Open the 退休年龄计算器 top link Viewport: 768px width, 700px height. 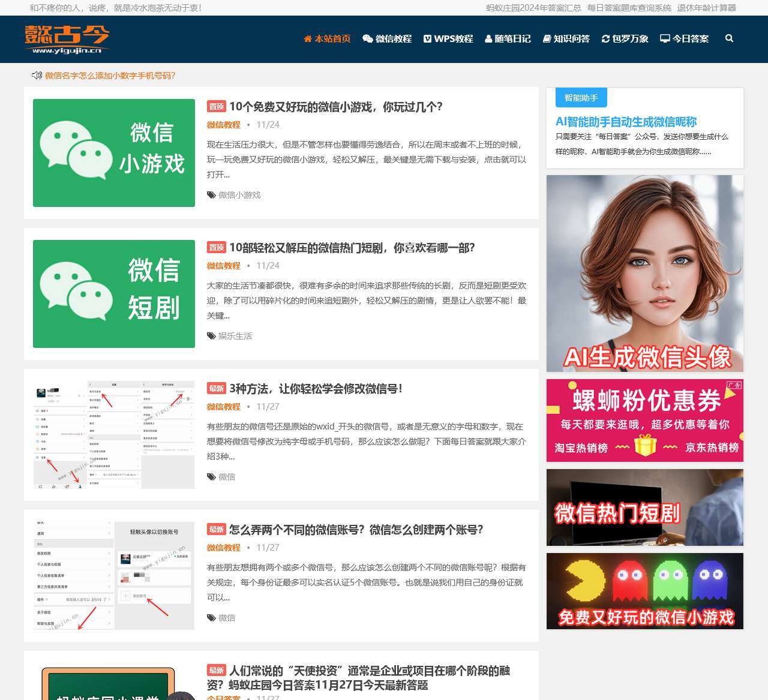(x=707, y=8)
